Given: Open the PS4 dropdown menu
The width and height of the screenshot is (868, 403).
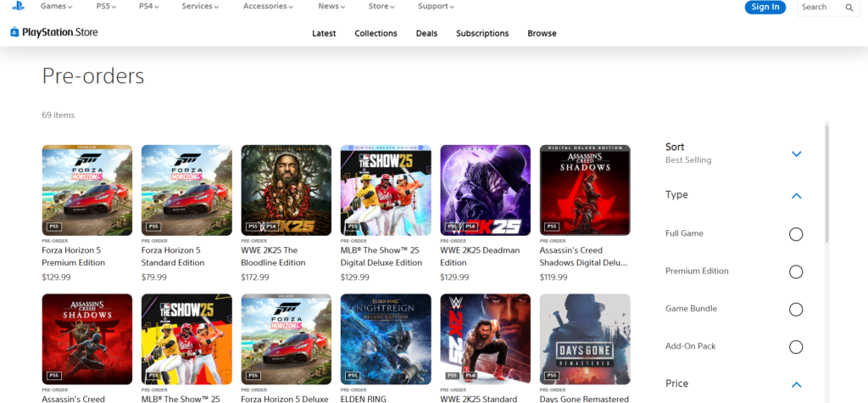Looking at the screenshot, I should coord(149,6).
